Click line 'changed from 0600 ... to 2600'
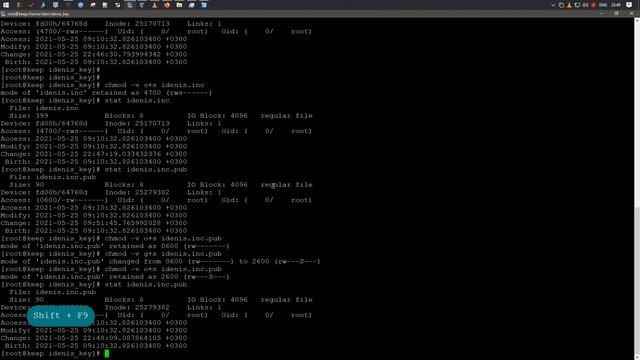Screen dimensions: 640x360 160,262
